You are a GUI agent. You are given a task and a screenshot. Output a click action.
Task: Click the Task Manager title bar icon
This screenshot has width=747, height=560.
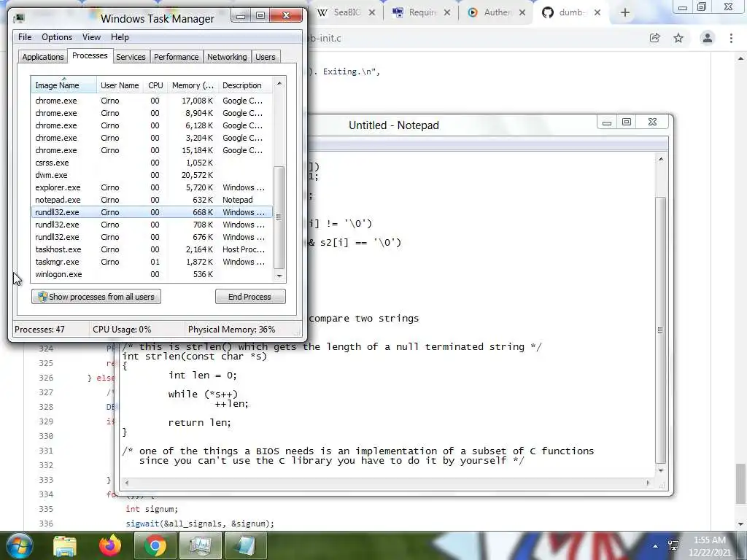[x=19, y=18]
